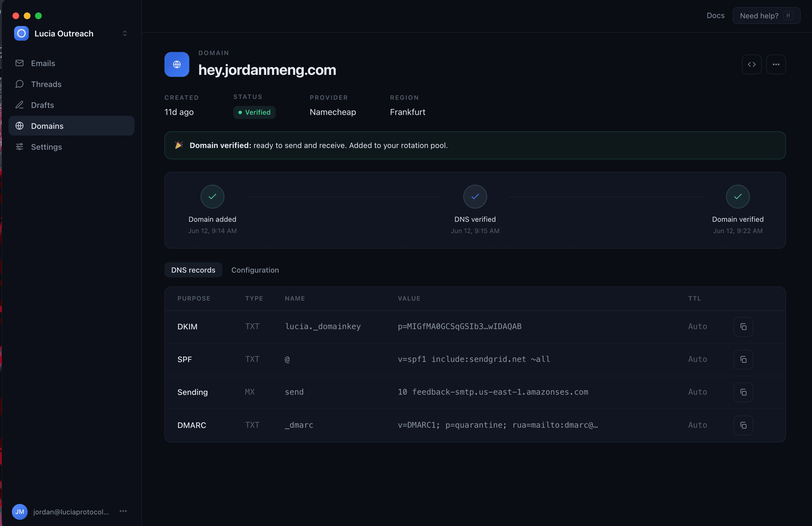Click the Domains globe icon in sidebar
Screen dimensions: 812x526
click(19, 126)
